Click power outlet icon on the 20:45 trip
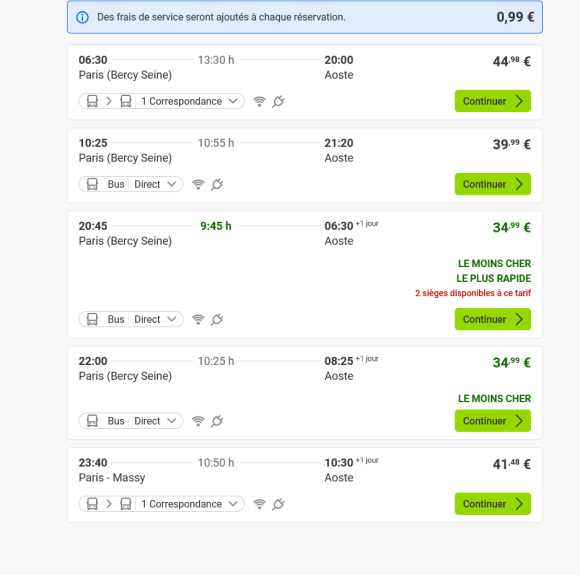The height and width of the screenshot is (575, 580). click(217, 319)
